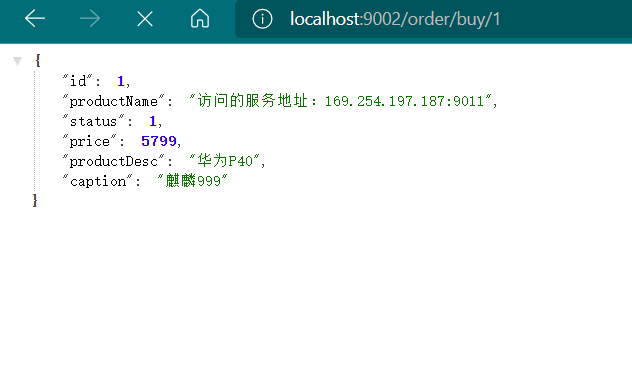
Task: Select the "productDesc" key
Action: (113, 161)
